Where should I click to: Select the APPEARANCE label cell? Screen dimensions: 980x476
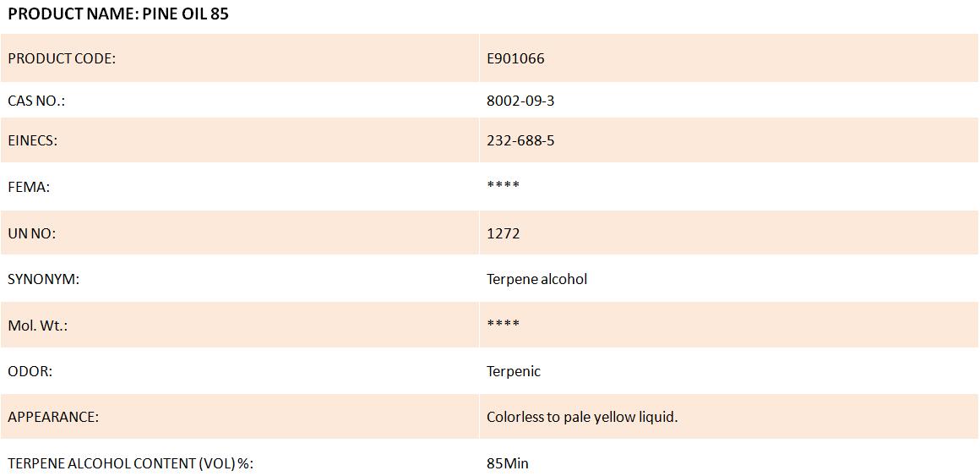click(239, 417)
